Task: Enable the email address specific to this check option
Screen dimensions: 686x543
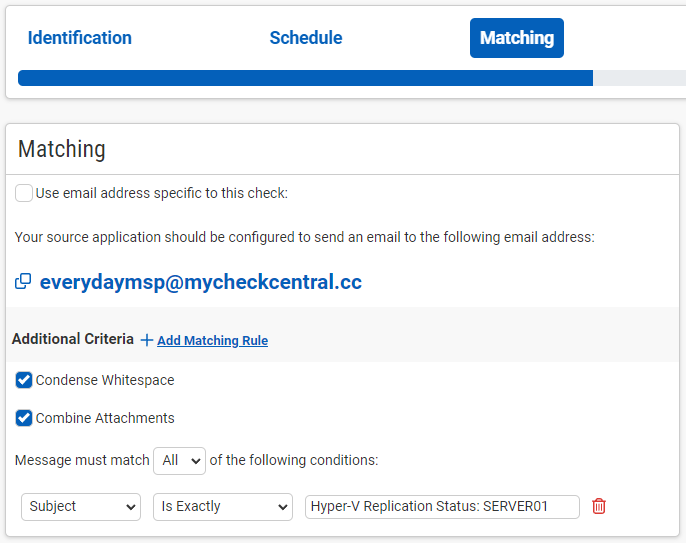Action: pyautogui.click(x=24, y=193)
